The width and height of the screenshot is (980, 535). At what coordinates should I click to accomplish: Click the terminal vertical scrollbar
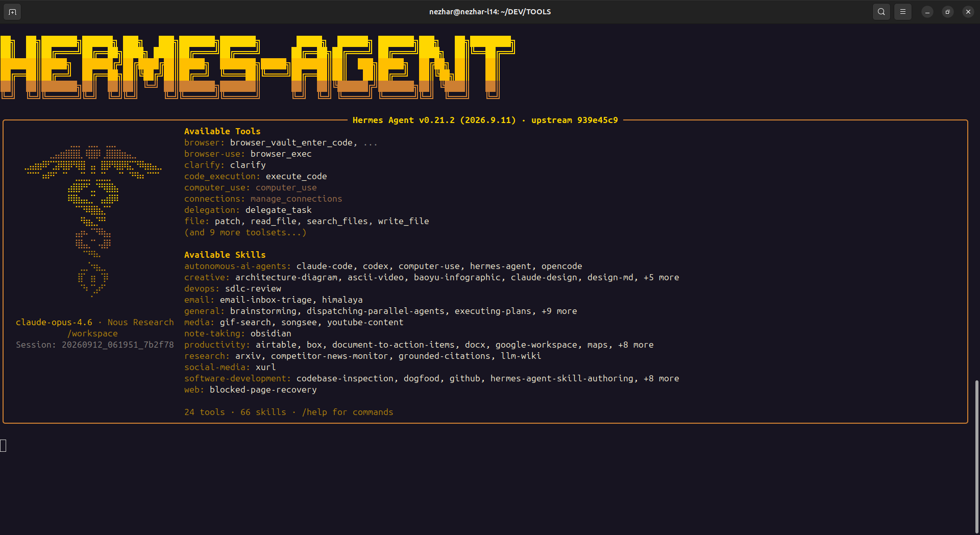976,457
